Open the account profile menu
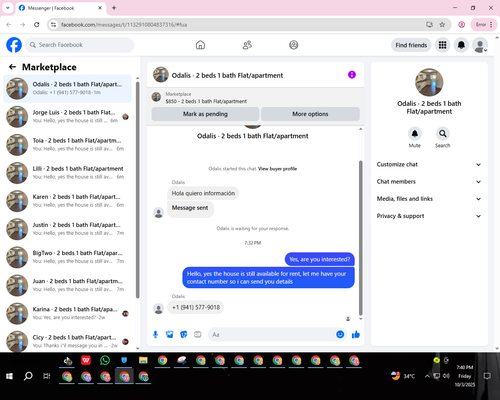 coord(480,45)
